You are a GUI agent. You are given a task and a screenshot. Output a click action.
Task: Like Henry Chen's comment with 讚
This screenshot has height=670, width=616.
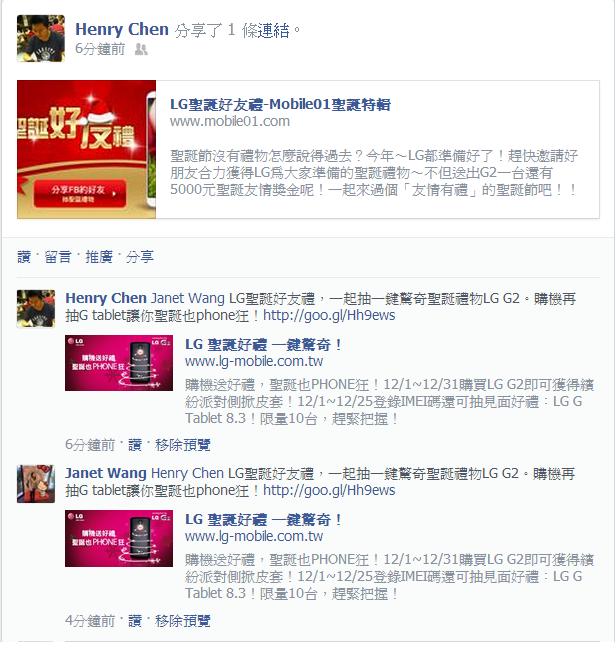pyautogui.click(x=135, y=445)
